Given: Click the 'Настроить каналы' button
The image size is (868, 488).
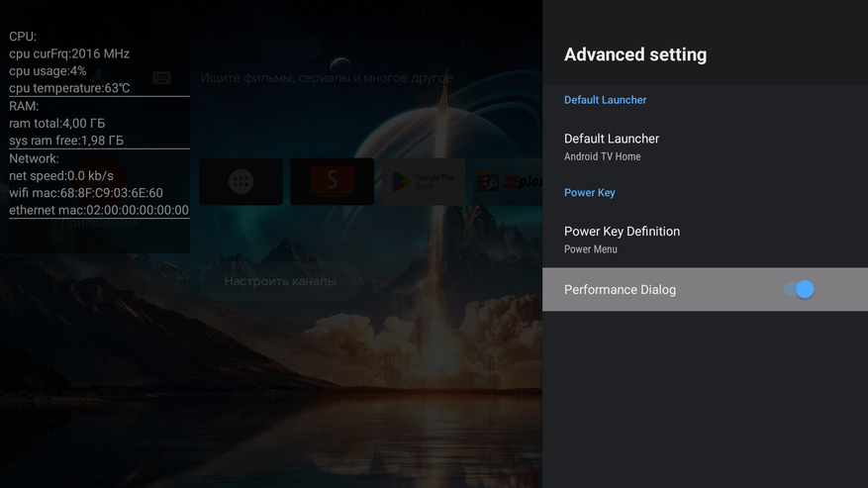Looking at the screenshot, I should coord(280,281).
